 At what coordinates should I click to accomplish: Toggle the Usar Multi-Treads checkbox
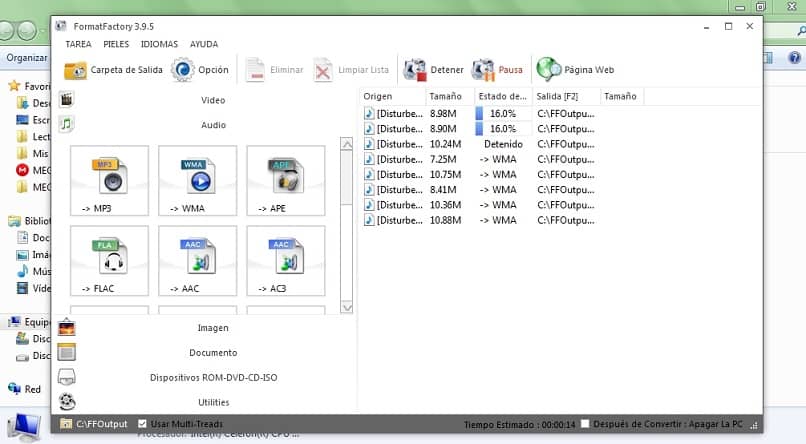[x=142, y=424]
